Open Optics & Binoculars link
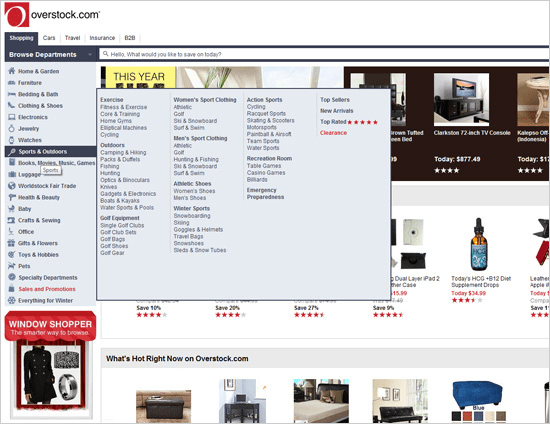 coord(125,180)
